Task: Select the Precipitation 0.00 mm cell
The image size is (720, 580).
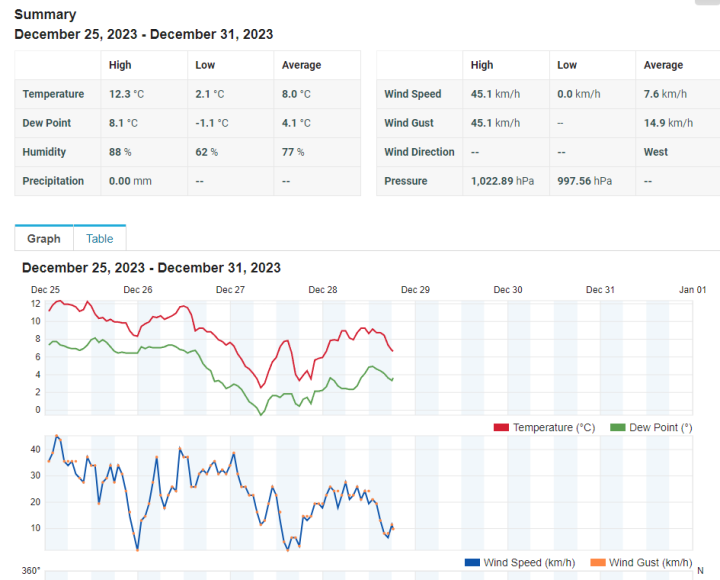Action: tap(129, 181)
